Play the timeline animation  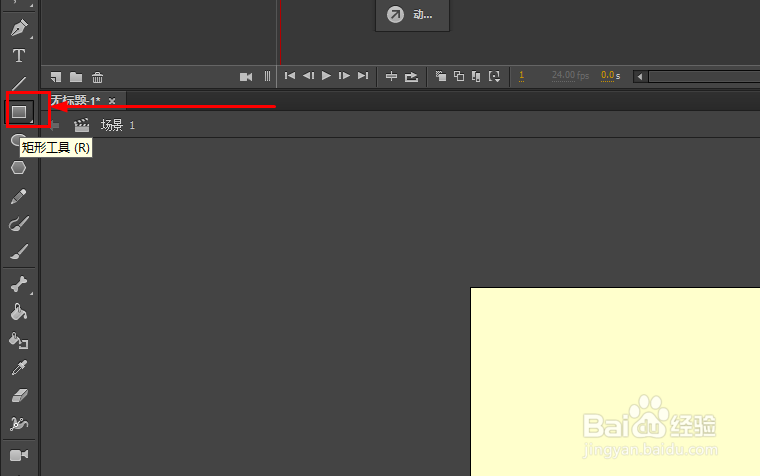pos(326,76)
